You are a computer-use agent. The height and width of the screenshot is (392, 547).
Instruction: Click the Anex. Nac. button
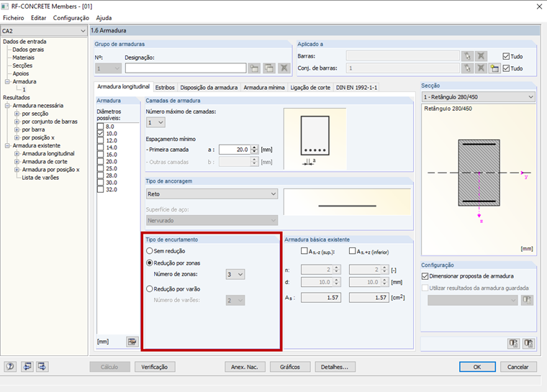(x=245, y=367)
